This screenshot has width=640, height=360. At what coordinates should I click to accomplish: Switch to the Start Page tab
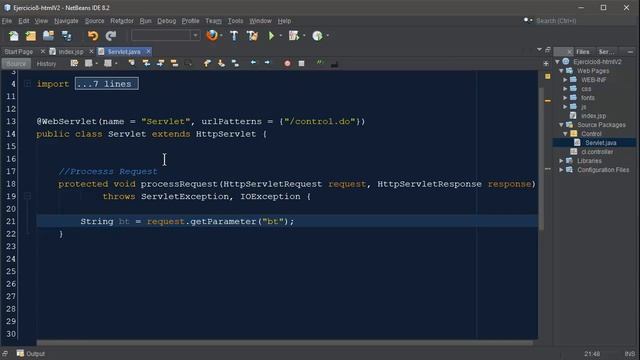click(19, 52)
